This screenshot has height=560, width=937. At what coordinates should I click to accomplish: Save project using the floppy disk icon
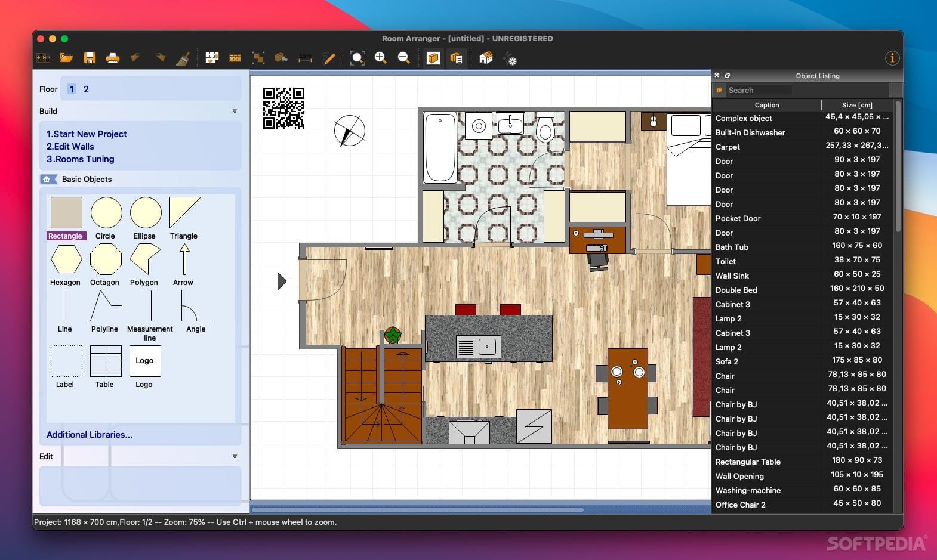coord(90,58)
